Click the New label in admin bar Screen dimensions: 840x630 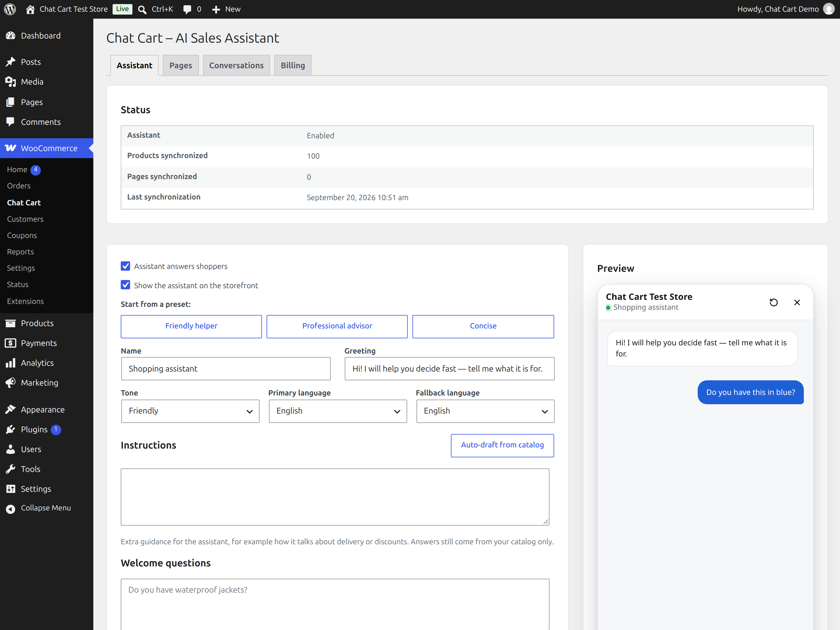click(233, 9)
